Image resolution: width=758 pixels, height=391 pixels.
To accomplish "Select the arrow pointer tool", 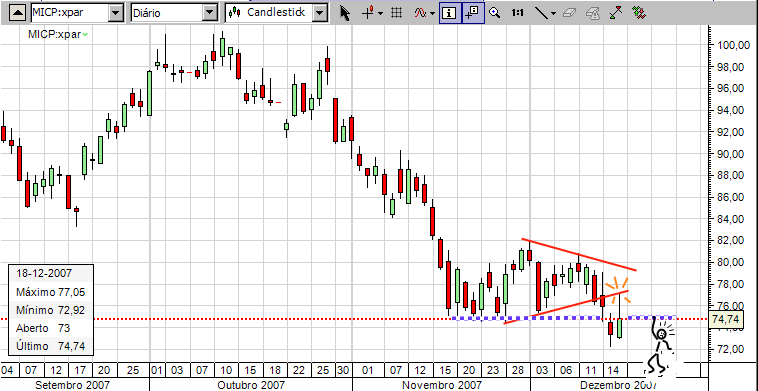I will pyautogui.click(x=345, y=13).
